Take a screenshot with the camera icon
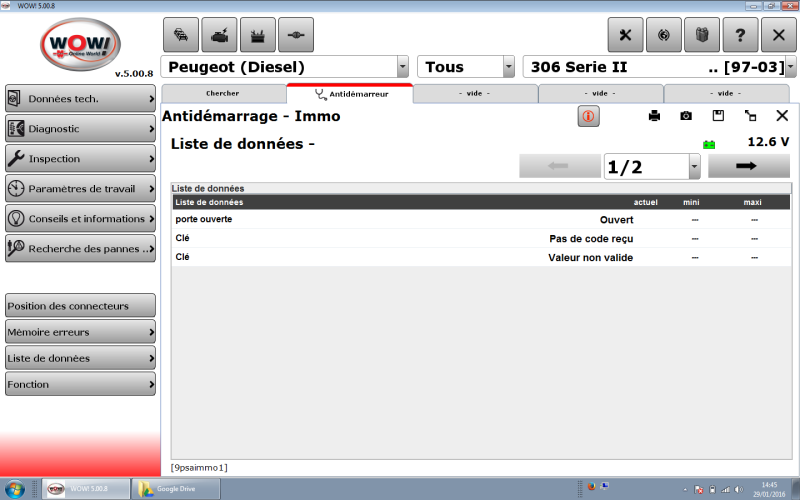 tap(686, 116)
